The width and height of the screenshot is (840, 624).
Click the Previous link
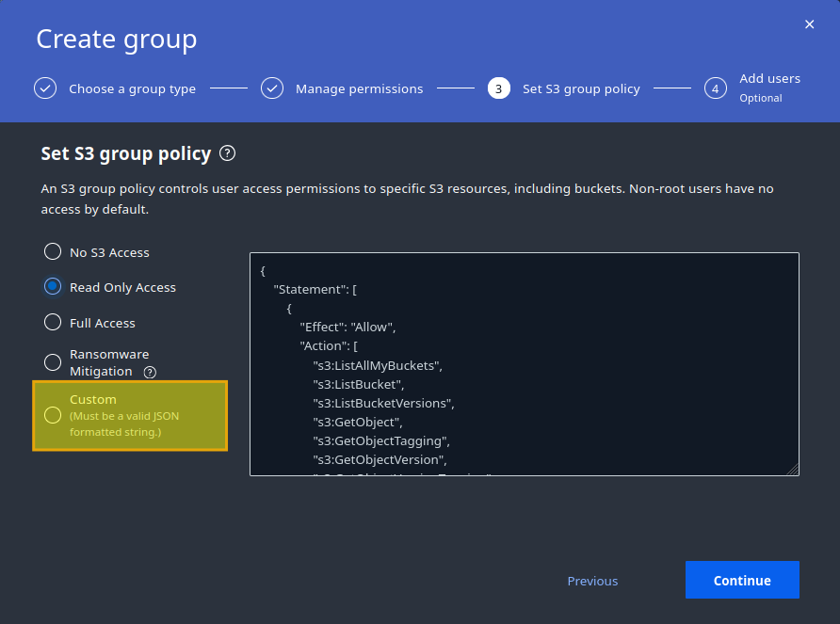[592, 581]
